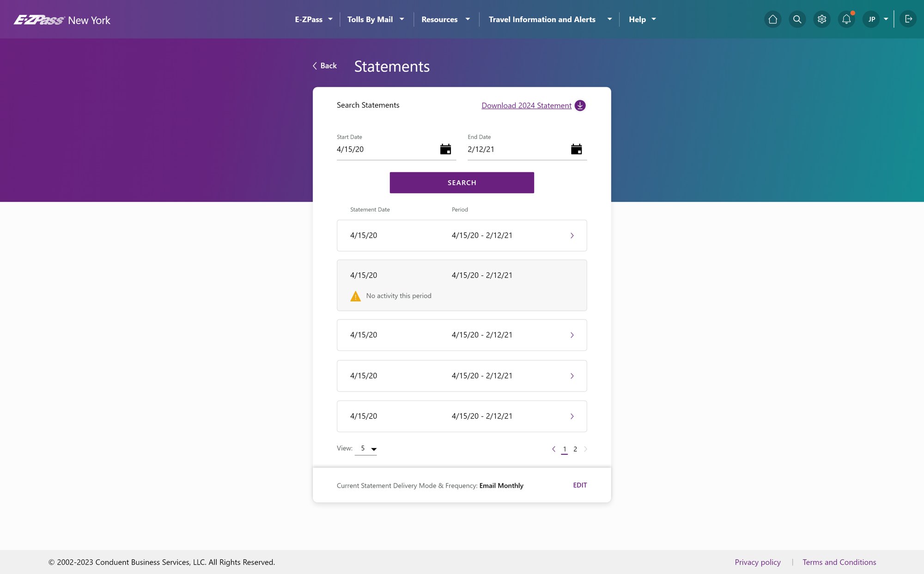The height and width of the screenshot is (574, 924).
Task: Select the row with No activity this period
Action: point(462,285)
